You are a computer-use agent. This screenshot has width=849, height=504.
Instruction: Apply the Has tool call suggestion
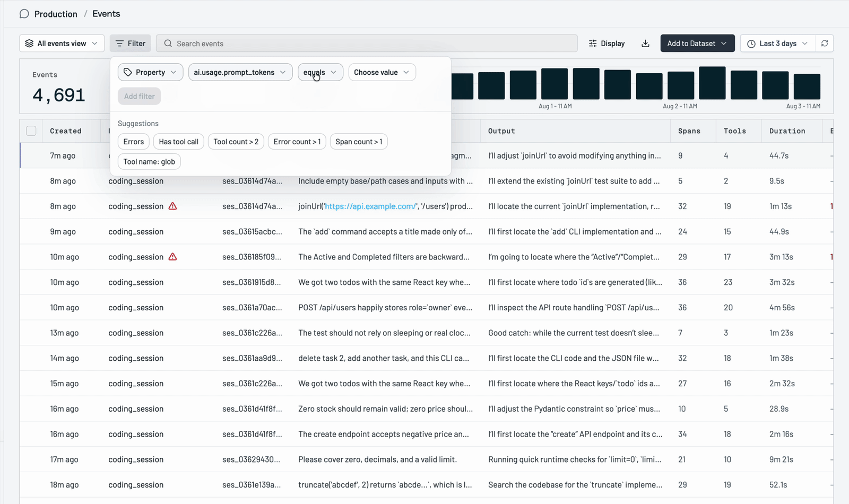(x=179, y=142)
